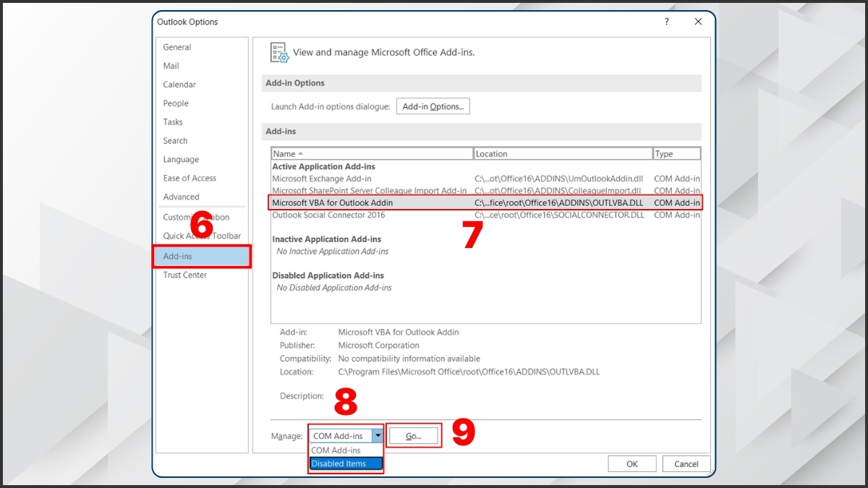Select Microsoft VBA for Outlook Addin row
This screenshot has height=488, width=868.
coord(486,203)
